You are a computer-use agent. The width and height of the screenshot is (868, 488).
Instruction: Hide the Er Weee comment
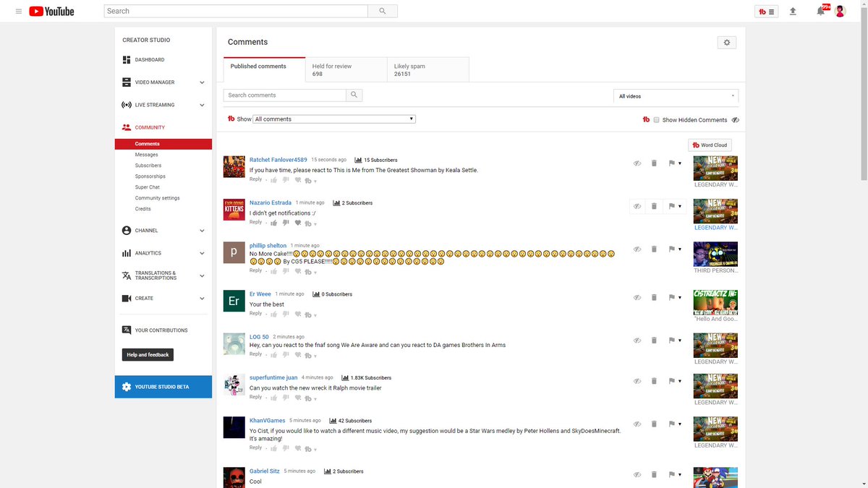tap(637, 297)
